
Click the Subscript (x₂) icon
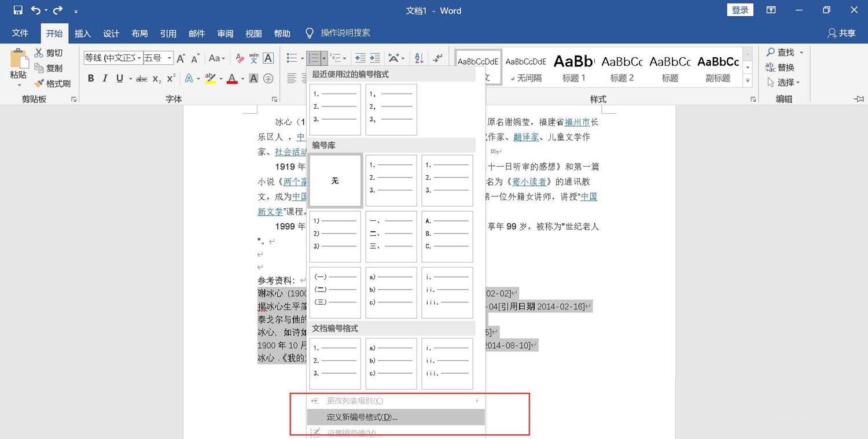[157, 79]
